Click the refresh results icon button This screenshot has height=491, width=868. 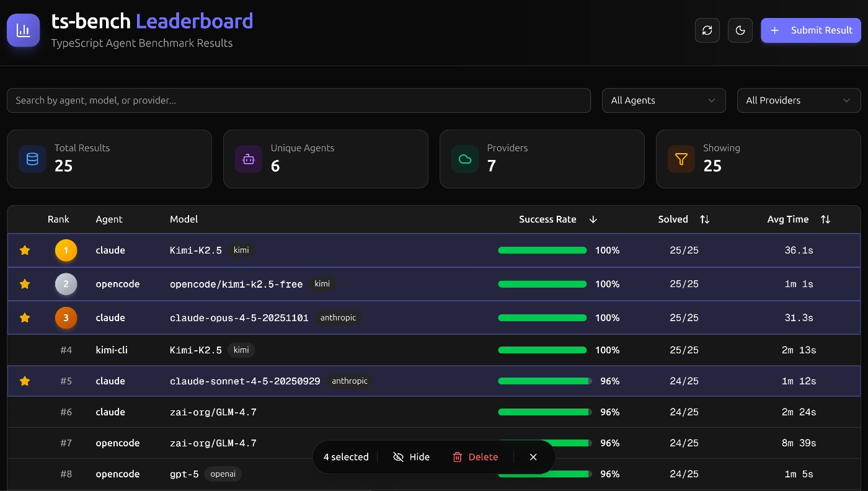[707, 30]
